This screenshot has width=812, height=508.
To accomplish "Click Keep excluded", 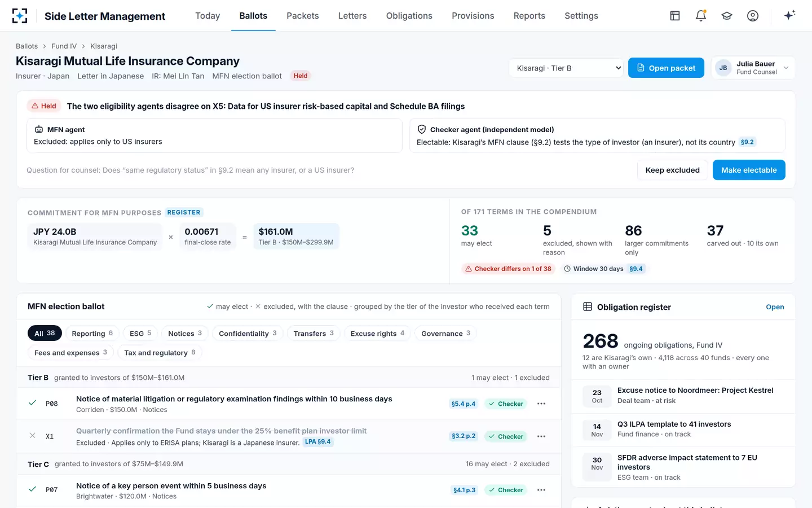I will (x=673, y=170).
